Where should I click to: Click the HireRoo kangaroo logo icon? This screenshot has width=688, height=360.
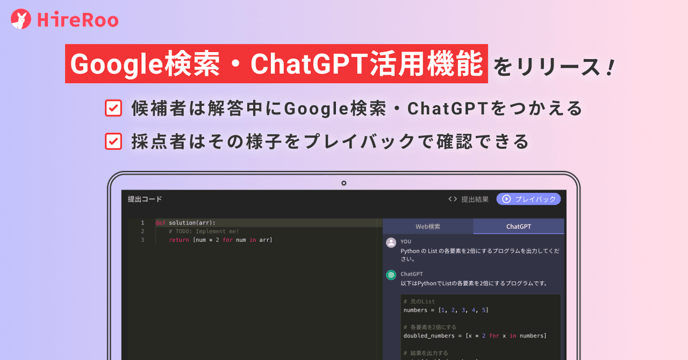(21, 19)
